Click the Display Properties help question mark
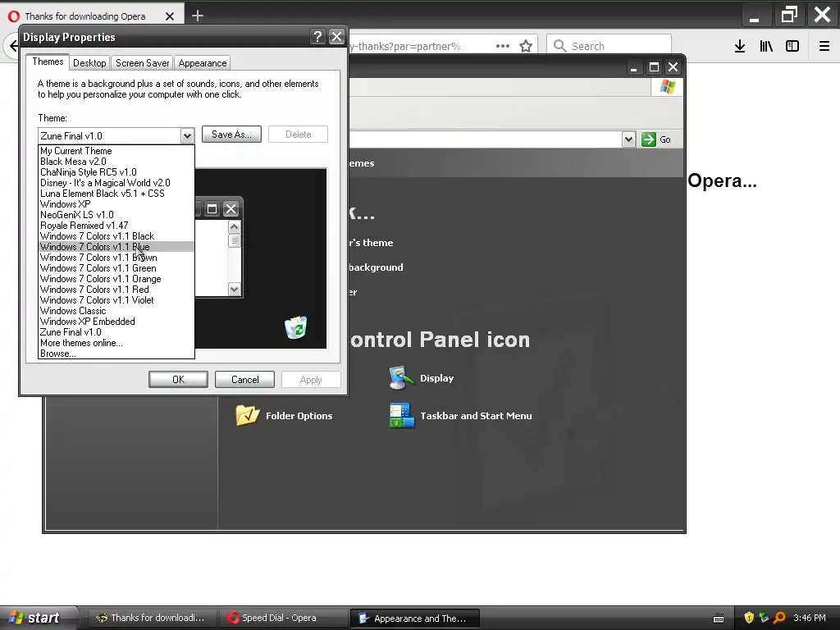Image resolution: width=840 pixels, height=630 pixels. 317,36
